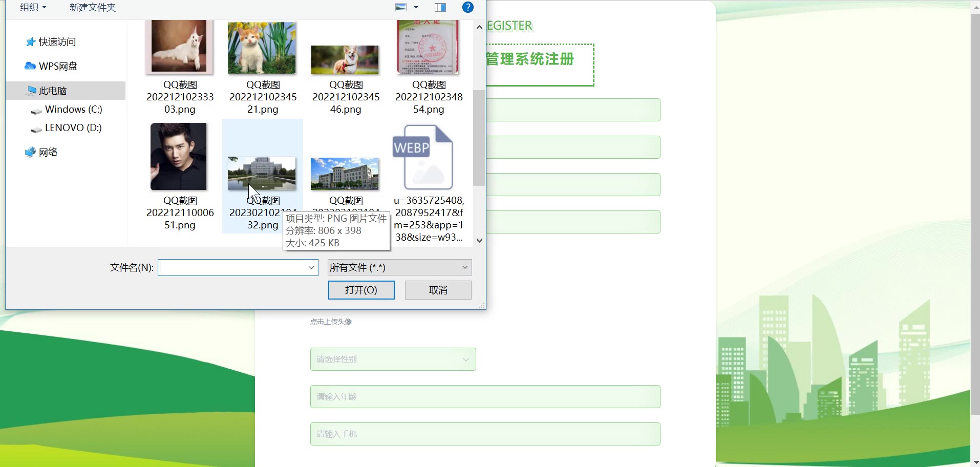Click the 请输入手机 phone field

pyautogui.click(x=485, y=434)
